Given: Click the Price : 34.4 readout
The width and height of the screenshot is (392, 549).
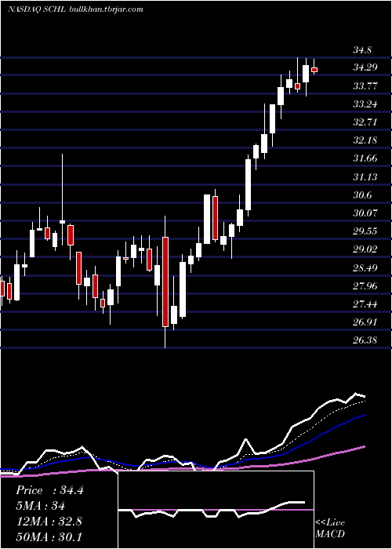Looking at the screenshot, I should point(49,490).
